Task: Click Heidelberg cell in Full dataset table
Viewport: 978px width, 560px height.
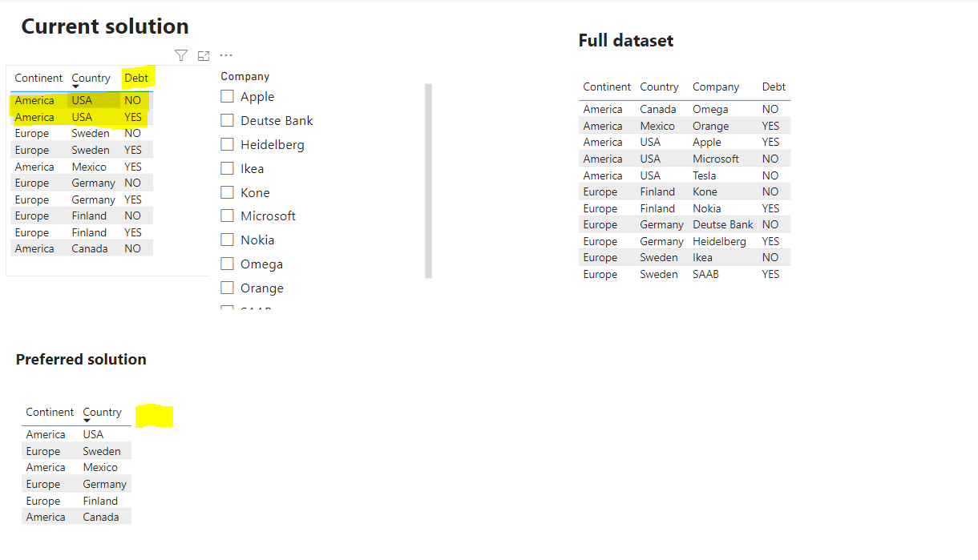Action: (719, 241)
